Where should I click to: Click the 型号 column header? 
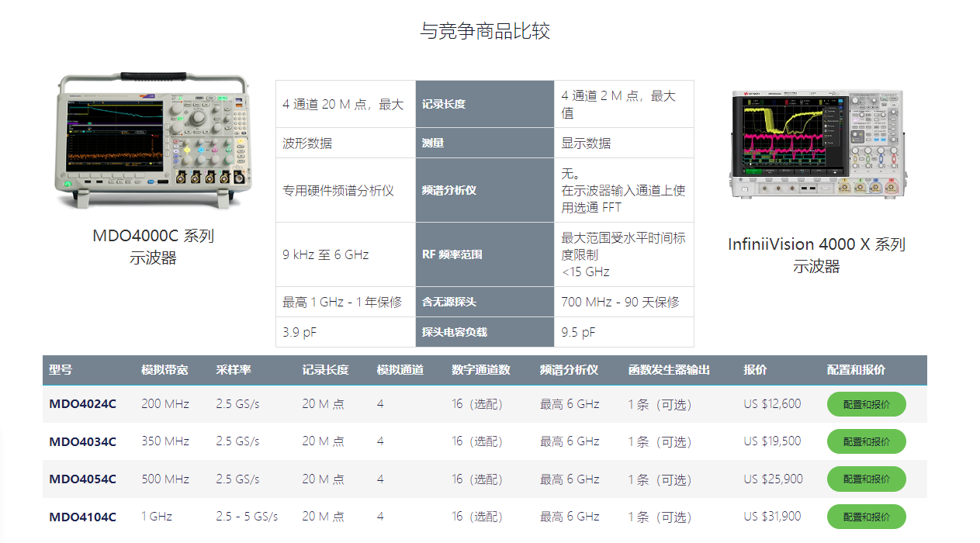coord(61,370)
